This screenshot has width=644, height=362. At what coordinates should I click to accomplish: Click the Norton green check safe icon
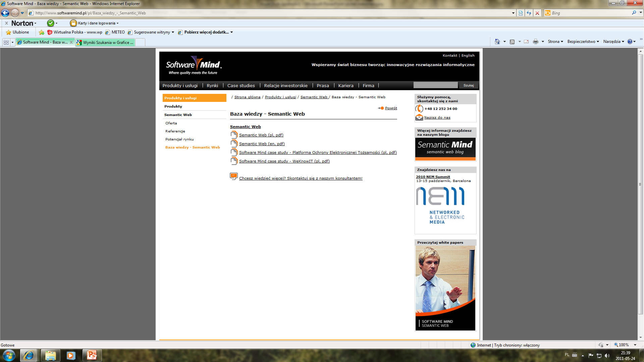pos(51,23)
